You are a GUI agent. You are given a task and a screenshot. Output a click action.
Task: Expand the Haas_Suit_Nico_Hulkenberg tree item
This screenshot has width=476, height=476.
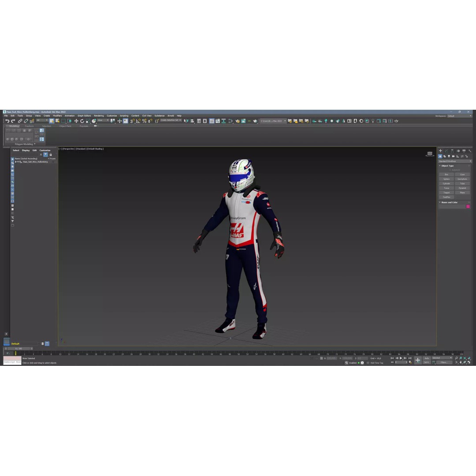16,162
